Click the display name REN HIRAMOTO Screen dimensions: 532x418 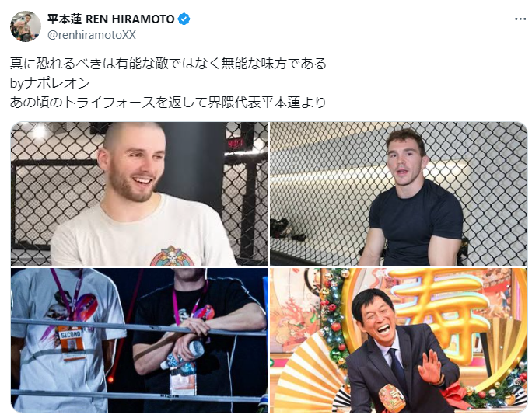[130, 19]
